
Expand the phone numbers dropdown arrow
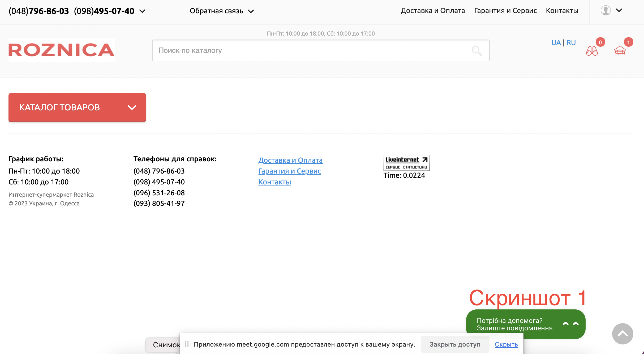click(x=143, y=11)
